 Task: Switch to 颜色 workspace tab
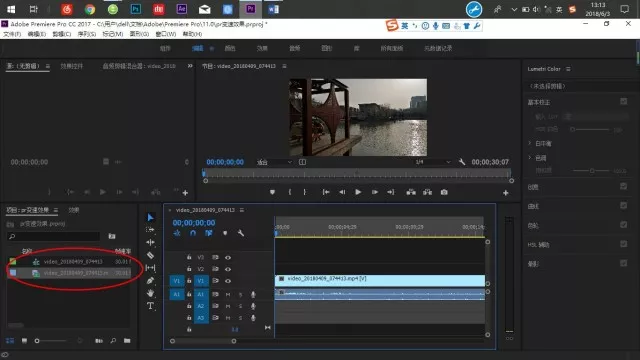(x=230, y=48)
